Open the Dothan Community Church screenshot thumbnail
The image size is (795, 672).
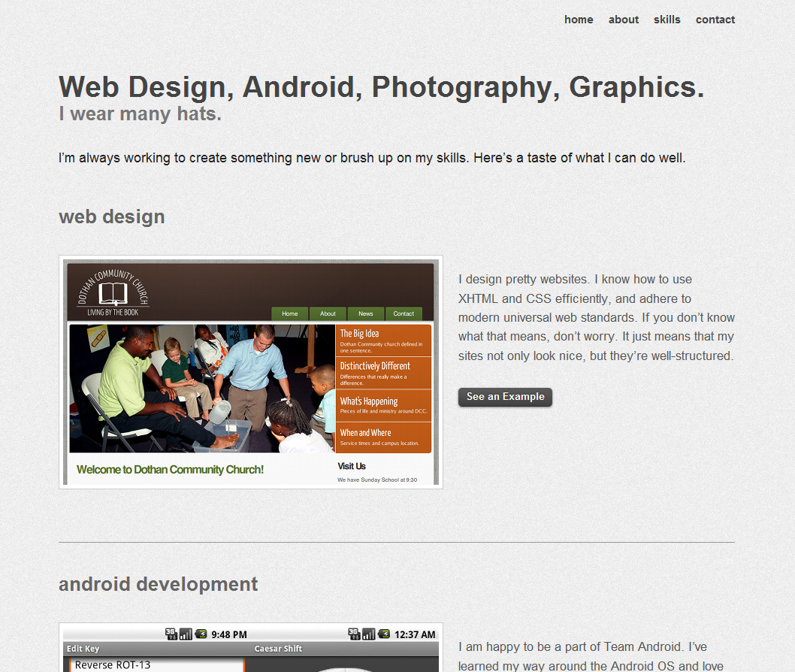pyautogui.click(x=251, y=372)
